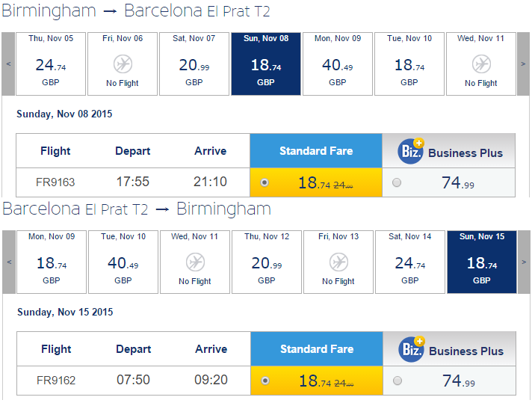Click the Biz Plus logo in the return fare header
The width and height of the screenshot is (532, 403).
[412, 349]
